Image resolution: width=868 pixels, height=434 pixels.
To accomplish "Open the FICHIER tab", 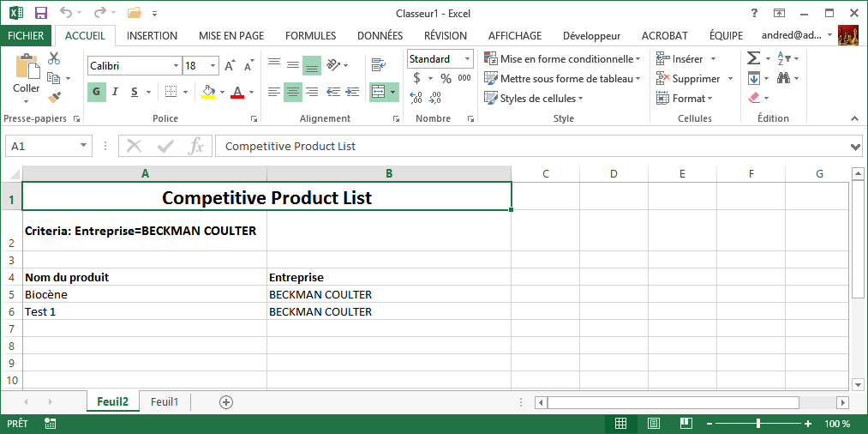I will click(x=26, y=35).
